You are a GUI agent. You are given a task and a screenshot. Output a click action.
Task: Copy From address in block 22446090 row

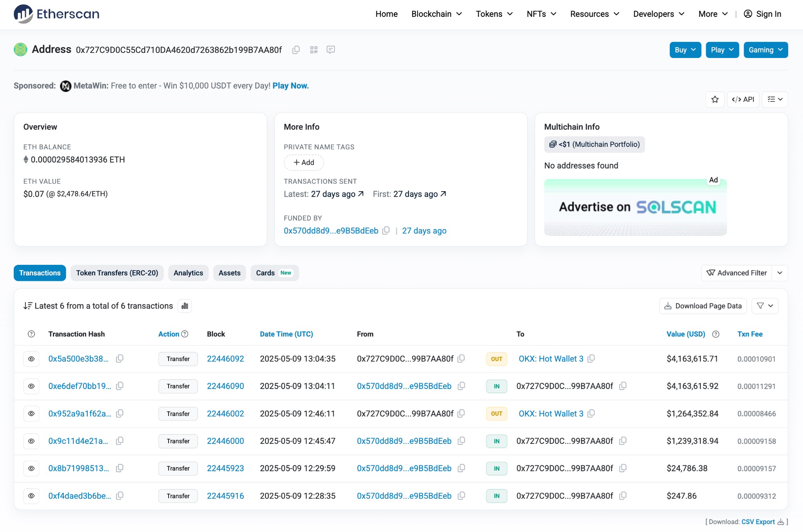pyautogui.click(x=461, y=386)
